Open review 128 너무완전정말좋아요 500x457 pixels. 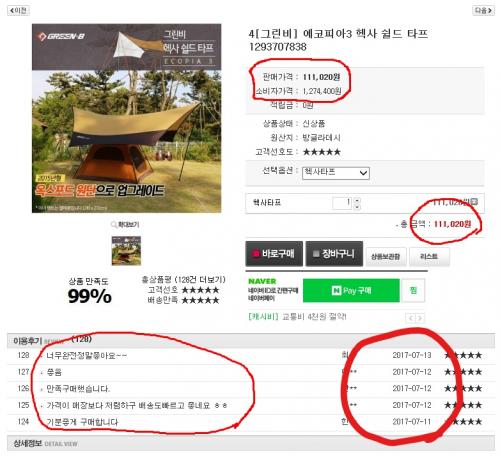[86, 355]
